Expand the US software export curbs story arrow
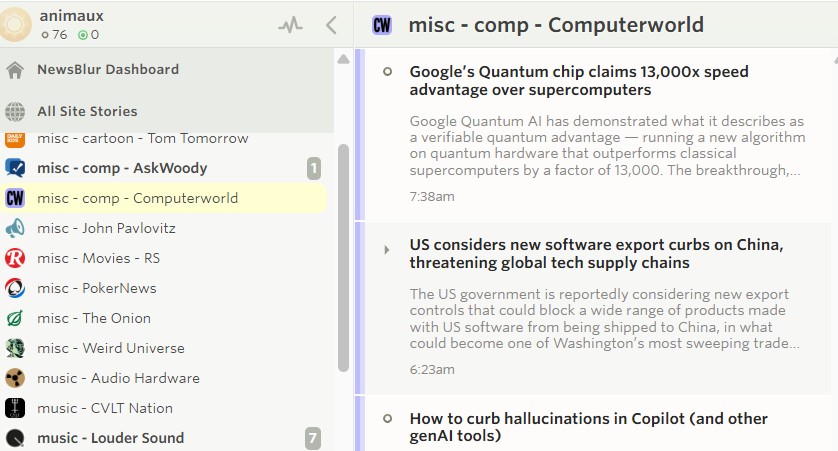The image size is (838, 451). point(387,249)
